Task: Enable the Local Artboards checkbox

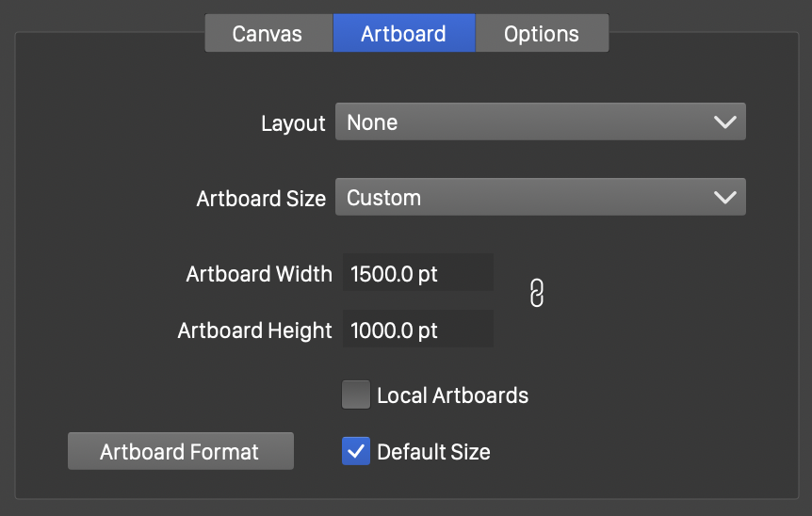Action: 356,395
